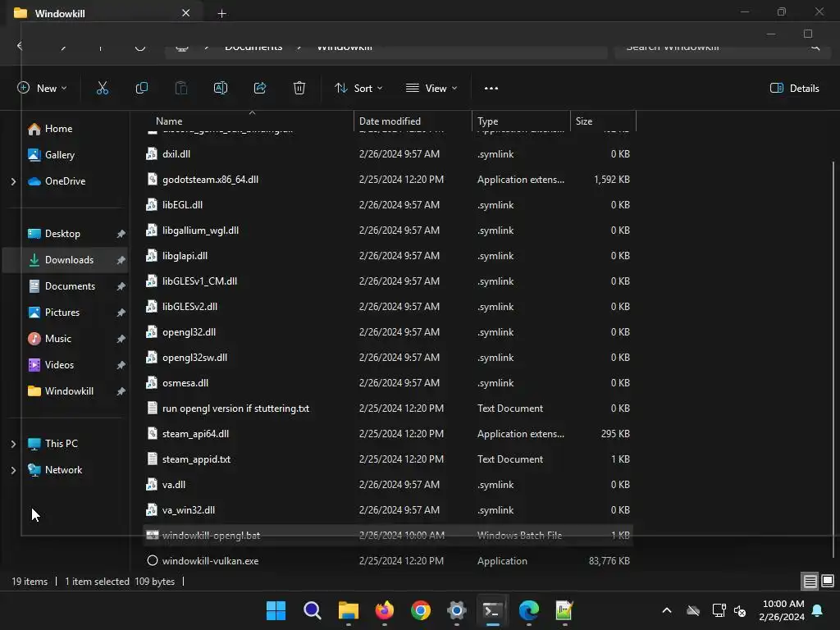Click the Rename icon in toolbar
The height and width of the screenshot is (630, 840).
click(220, 89)
